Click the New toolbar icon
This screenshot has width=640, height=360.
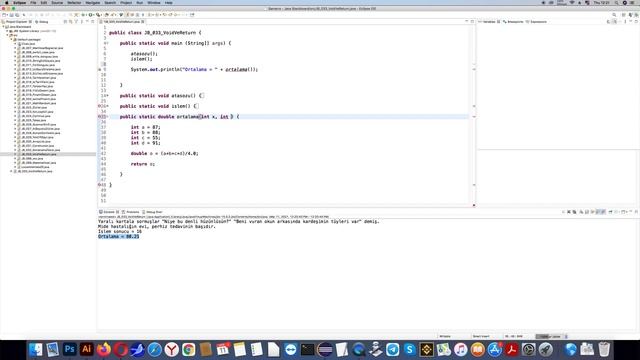tap(4, 15)
